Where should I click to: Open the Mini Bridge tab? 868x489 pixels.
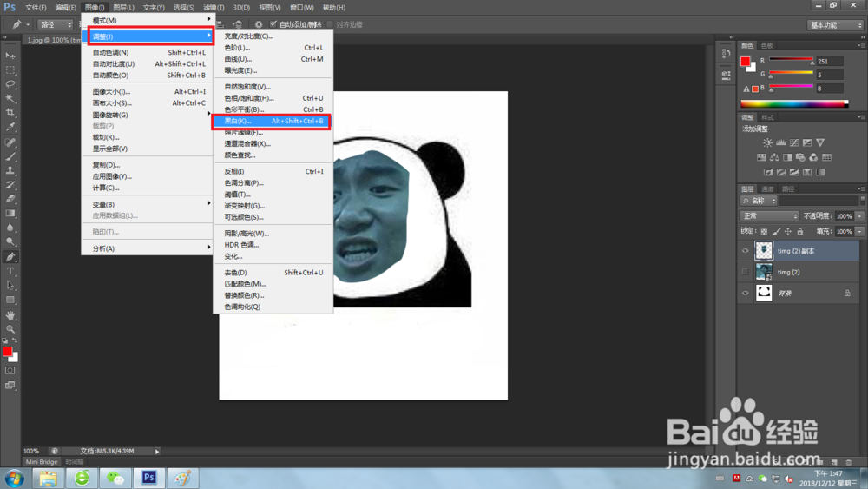(42, 462)
